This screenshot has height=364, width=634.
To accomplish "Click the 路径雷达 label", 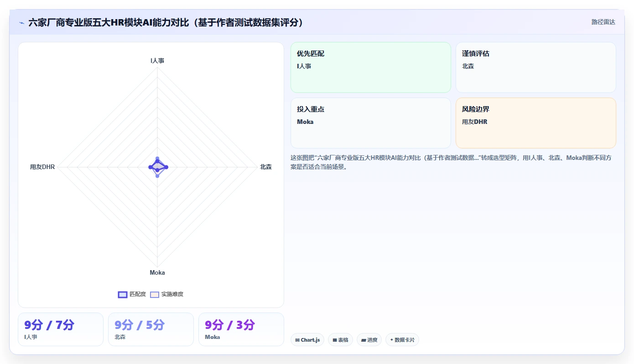I will tap(603, 22).
